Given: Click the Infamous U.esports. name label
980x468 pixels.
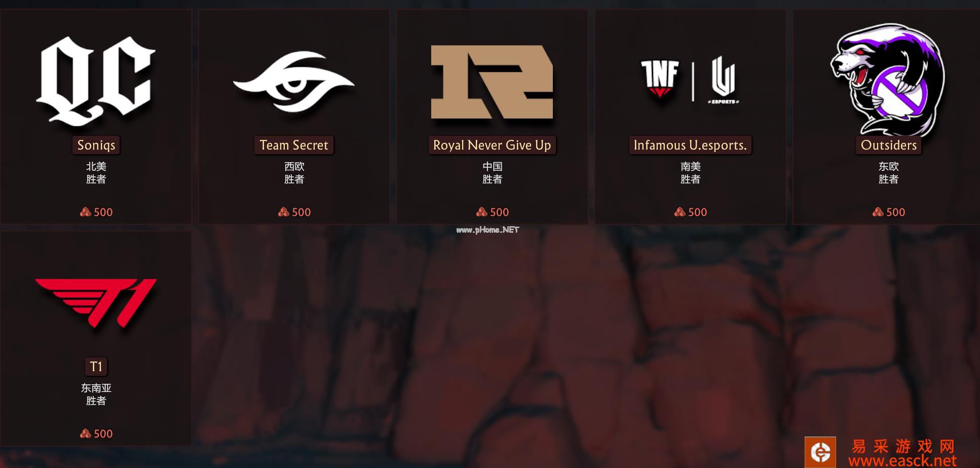Looking at the screenshot, I should (x=690, y=145).
